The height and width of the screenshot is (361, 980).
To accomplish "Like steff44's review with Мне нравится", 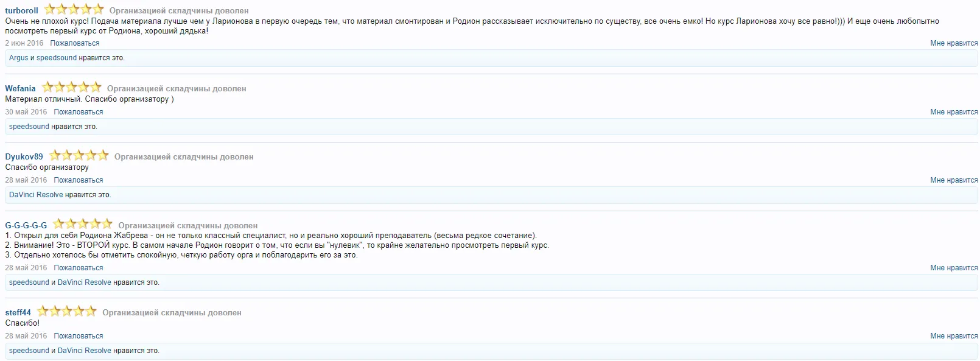I will tap(953, 336).
